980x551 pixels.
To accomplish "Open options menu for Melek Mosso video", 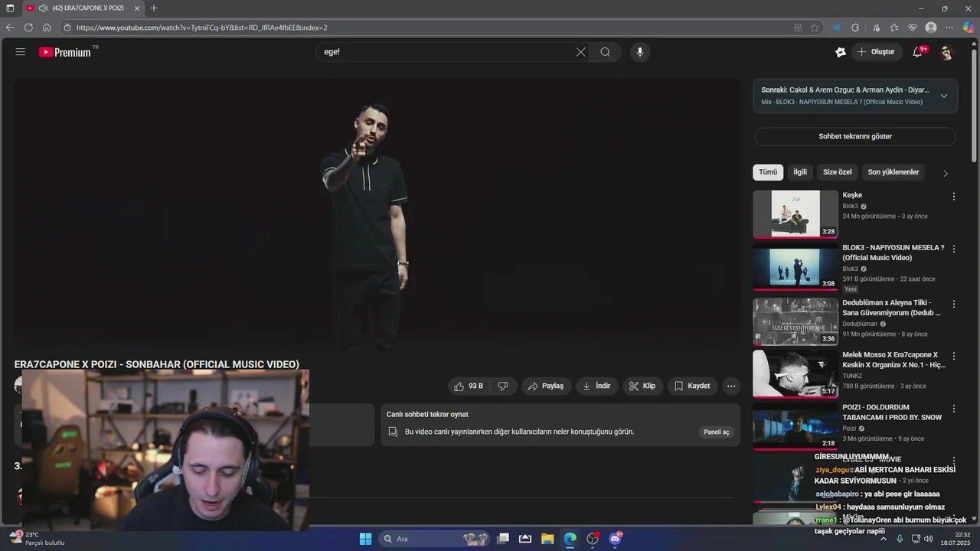I will 954,357.
